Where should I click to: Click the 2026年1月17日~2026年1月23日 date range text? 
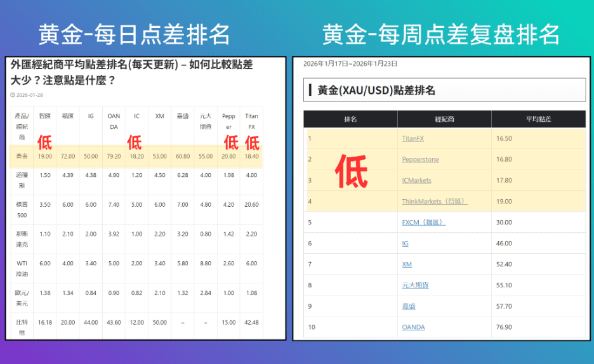tap(350, 63)
